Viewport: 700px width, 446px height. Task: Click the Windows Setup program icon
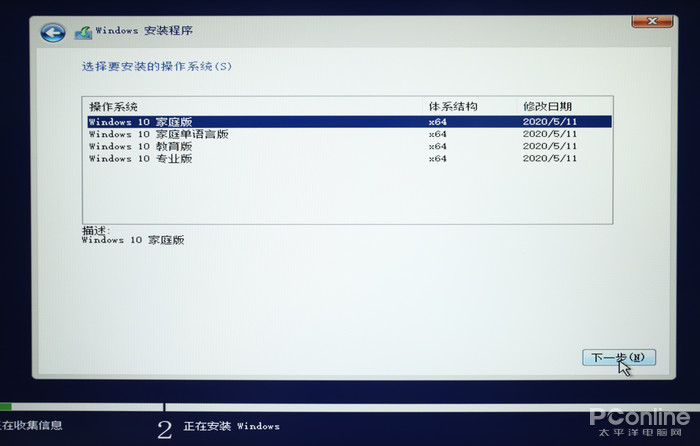pyautogui.click(x=83, y=33)
